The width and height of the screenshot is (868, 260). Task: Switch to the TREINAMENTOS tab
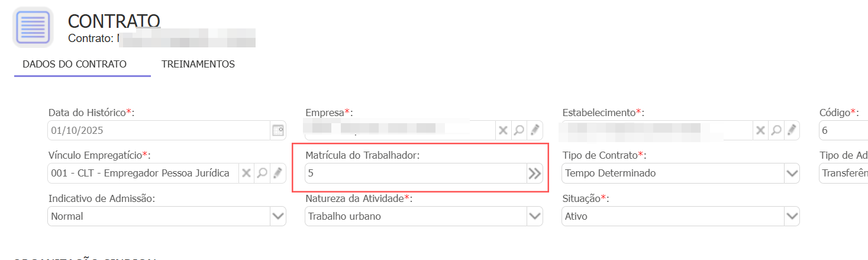pyautogui.click(x=198, y=64)
